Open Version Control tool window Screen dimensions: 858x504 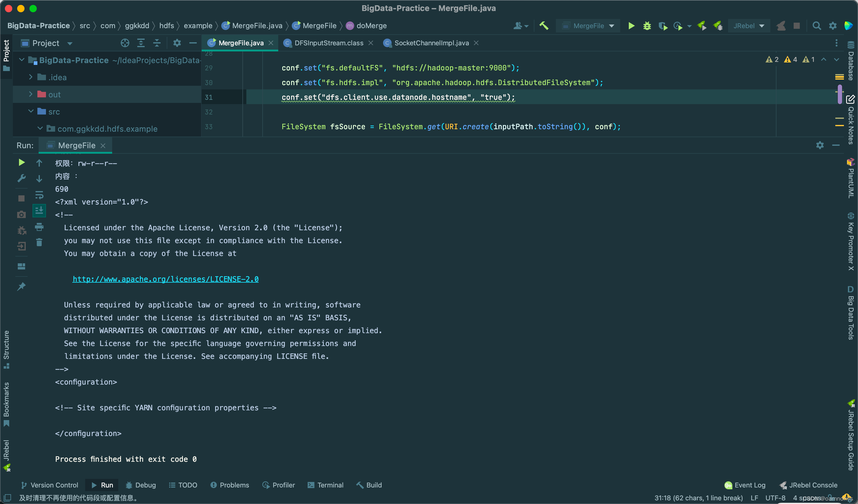click(x=50, y=485)
